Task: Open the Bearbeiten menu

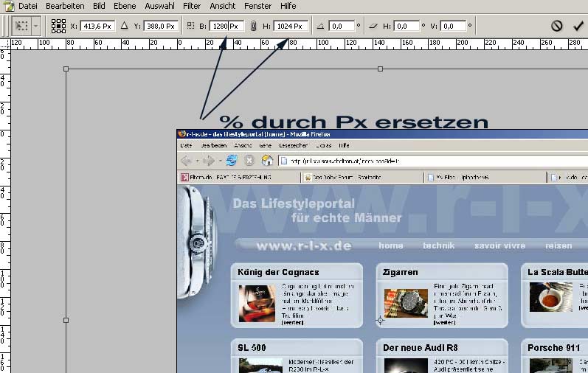Action: (x=65, y=6)
